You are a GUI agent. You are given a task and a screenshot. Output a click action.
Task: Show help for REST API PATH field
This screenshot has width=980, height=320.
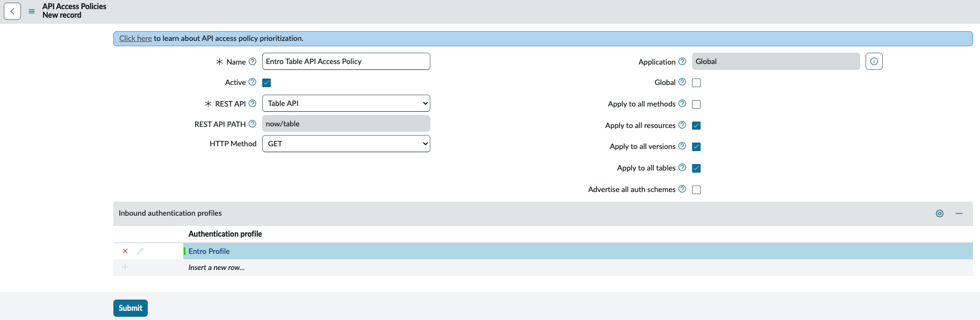253,124
